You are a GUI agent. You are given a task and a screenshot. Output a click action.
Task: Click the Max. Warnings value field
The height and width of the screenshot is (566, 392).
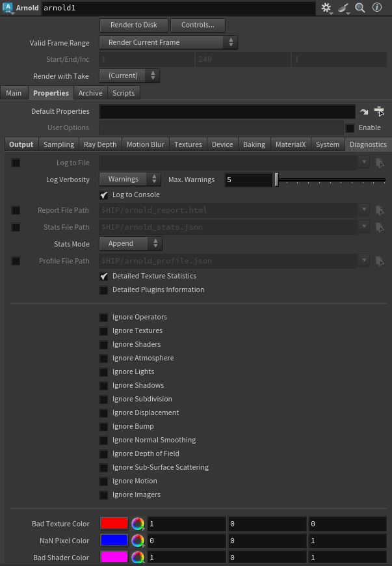point(248,180)
